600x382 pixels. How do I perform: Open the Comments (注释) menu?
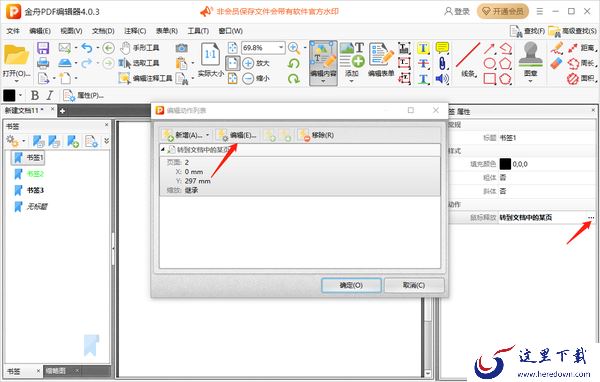[135, 31]
